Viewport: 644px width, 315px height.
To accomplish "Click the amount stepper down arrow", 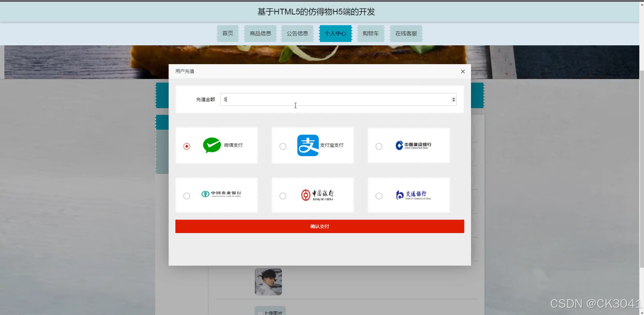I will pyautogui.click(x=453, y=101).
